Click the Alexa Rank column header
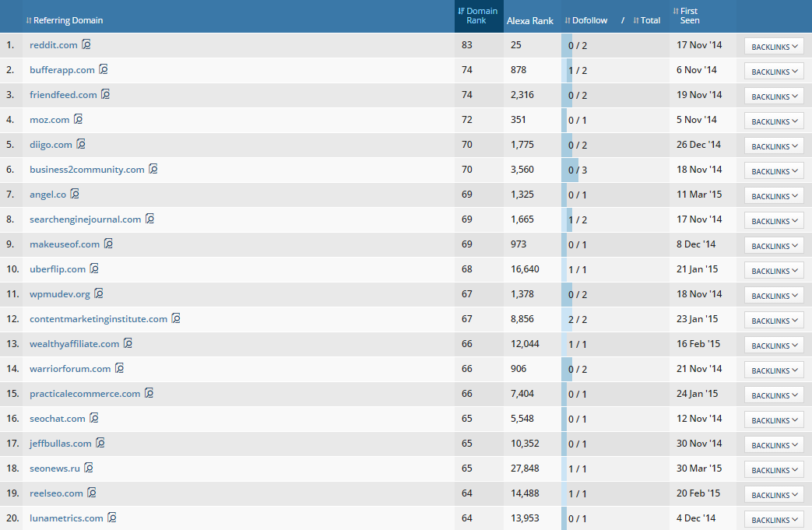 tap(529, 21)
